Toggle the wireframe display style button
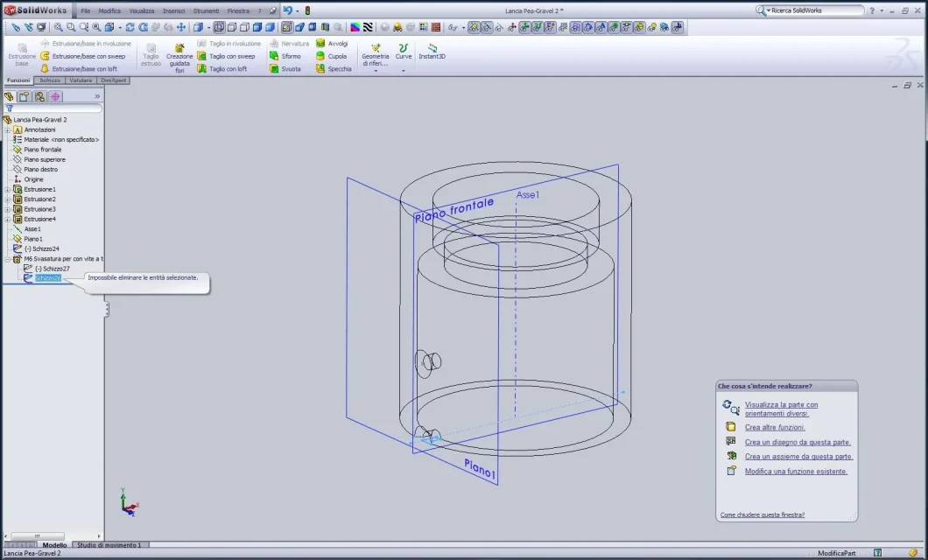Screen dimensions: 928x560 coord(219,27)
